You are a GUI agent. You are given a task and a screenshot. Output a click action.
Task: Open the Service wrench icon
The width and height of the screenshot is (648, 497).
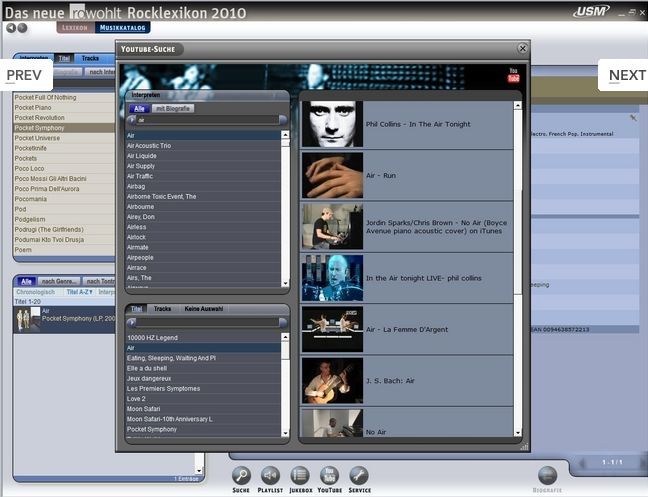click(359, 476)
